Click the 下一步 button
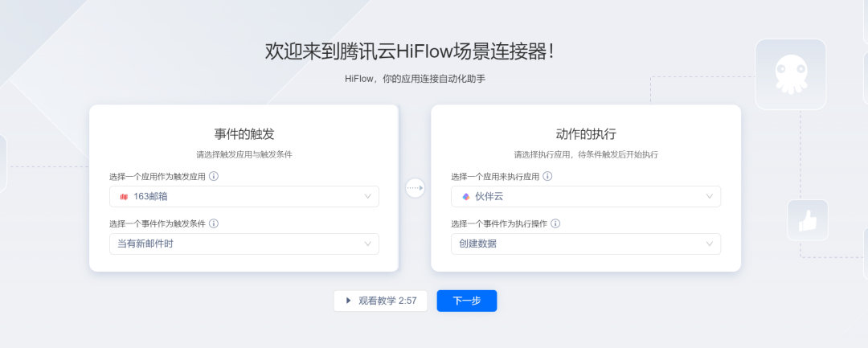 [x=467, y=301]
